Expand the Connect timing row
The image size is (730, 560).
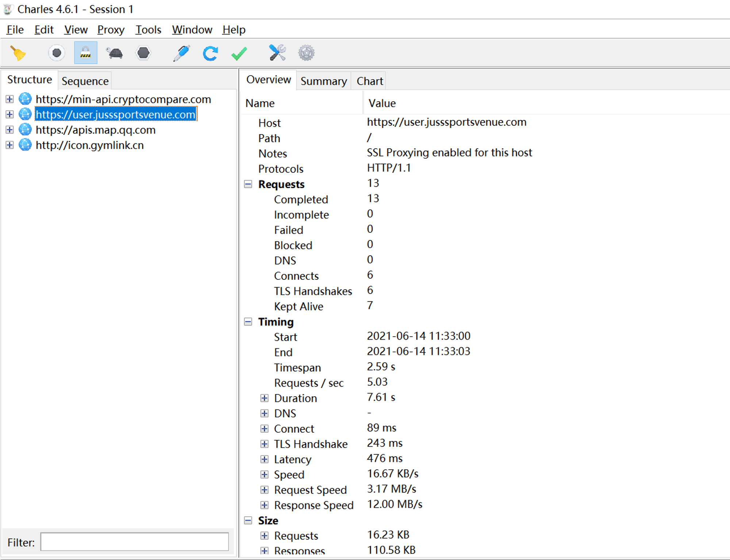(x=265, y=429)
